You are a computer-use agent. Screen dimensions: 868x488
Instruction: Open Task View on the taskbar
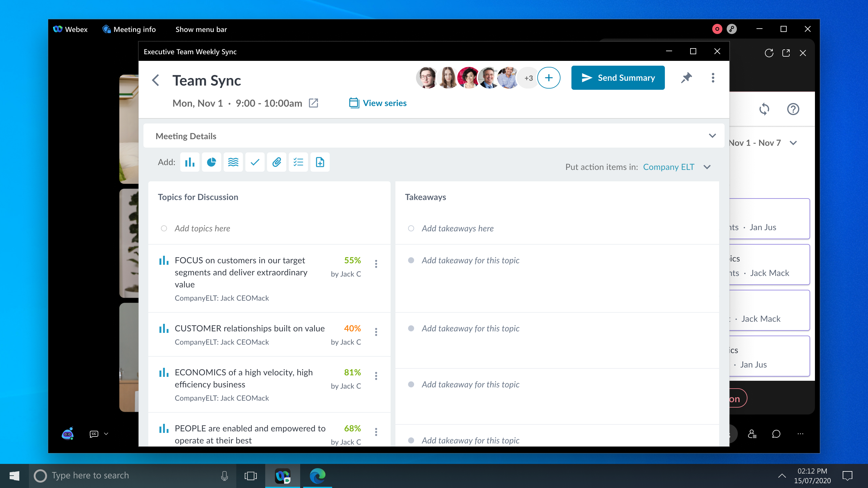point(251,476)
